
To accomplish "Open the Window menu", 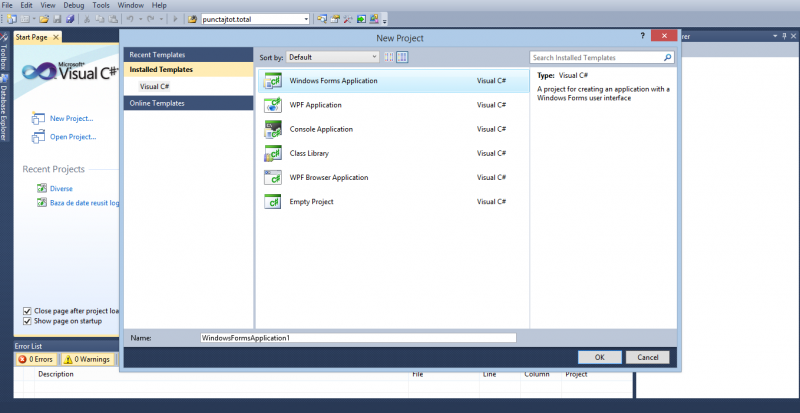I will [x=131, y=5].
